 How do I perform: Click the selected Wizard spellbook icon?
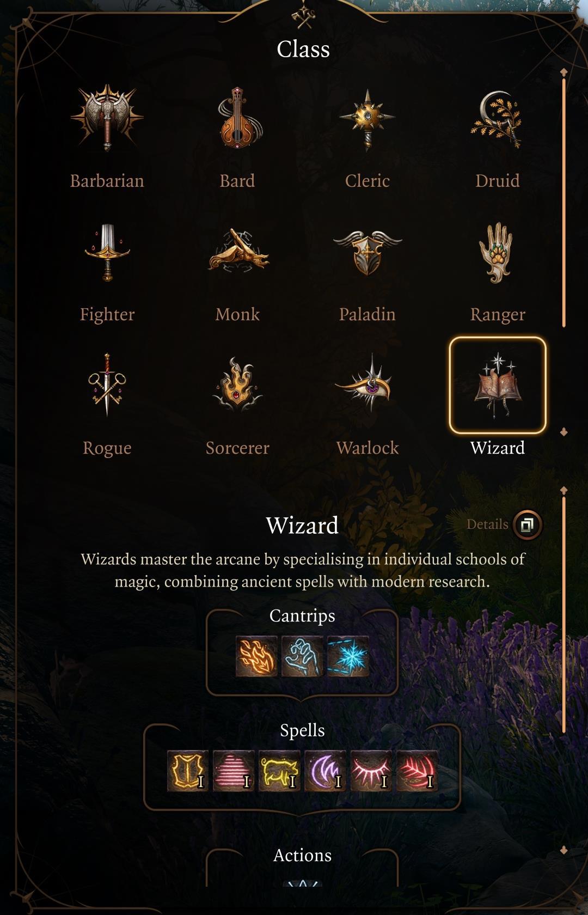(497, 385)
